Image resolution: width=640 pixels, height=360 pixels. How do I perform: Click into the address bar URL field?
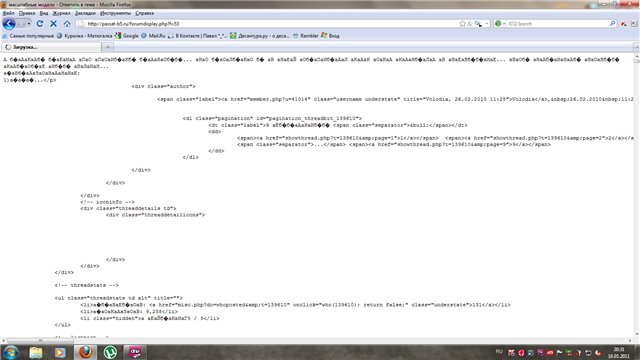(269, 24)
